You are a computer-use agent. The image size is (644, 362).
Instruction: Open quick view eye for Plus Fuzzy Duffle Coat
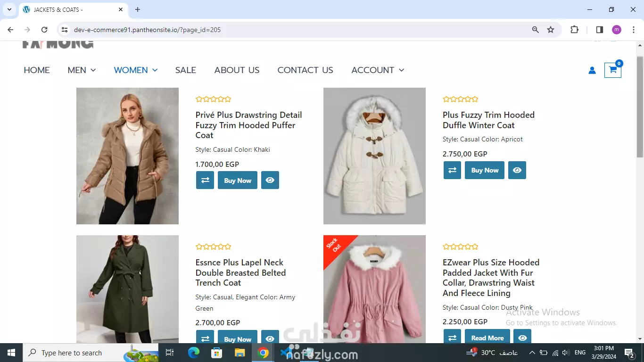point(517,170)
